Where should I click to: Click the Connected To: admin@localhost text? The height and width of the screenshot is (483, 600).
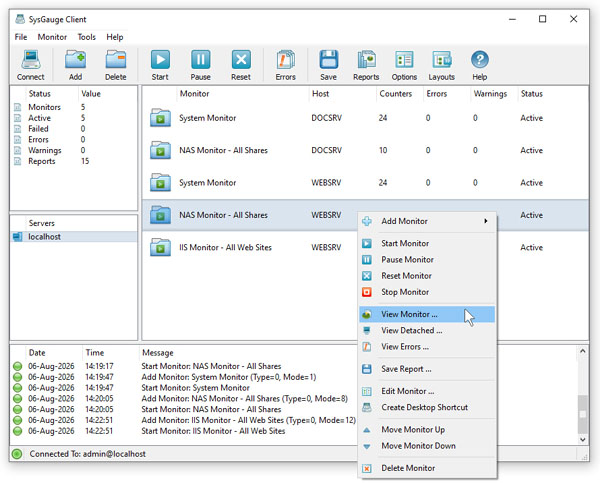(x=88, y=454)
